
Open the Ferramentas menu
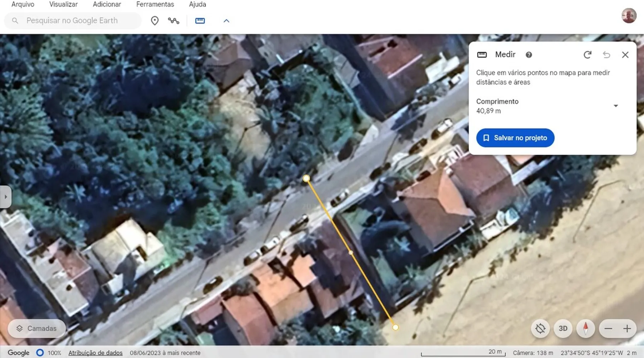coord(155,4)
